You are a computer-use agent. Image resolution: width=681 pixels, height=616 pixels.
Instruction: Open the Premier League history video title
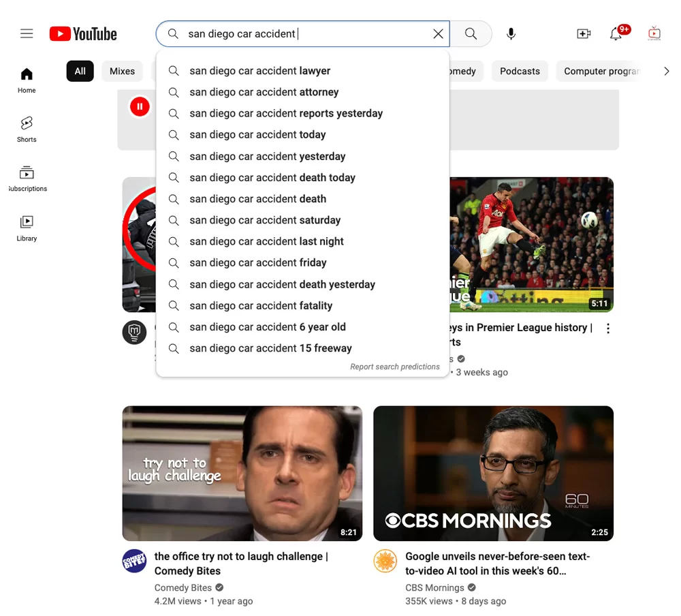pyautogui.click(x=521, y=335)
